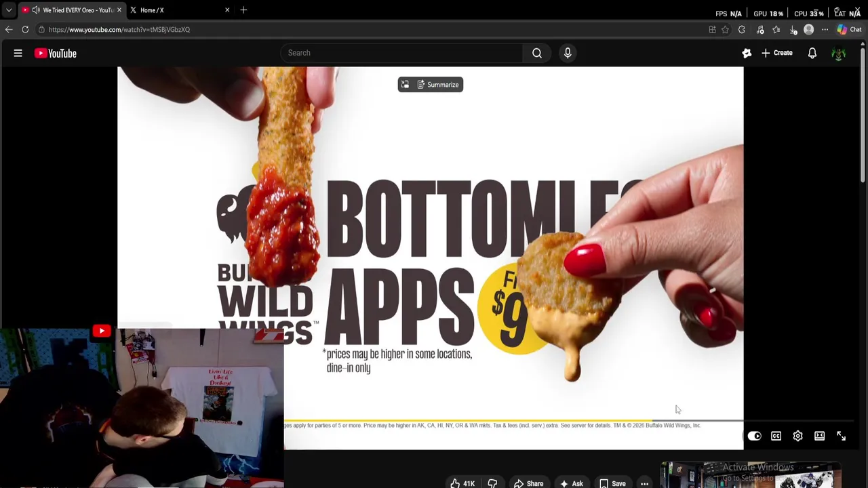The width and height of the screenshot is (868, 488).
Task: Click the browser address bar URL
Action: (119, 29)
